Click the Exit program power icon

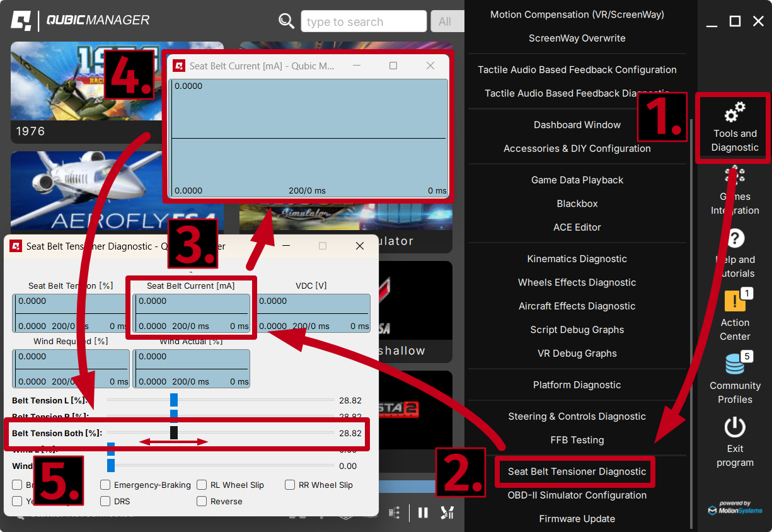tap(734, 427)
